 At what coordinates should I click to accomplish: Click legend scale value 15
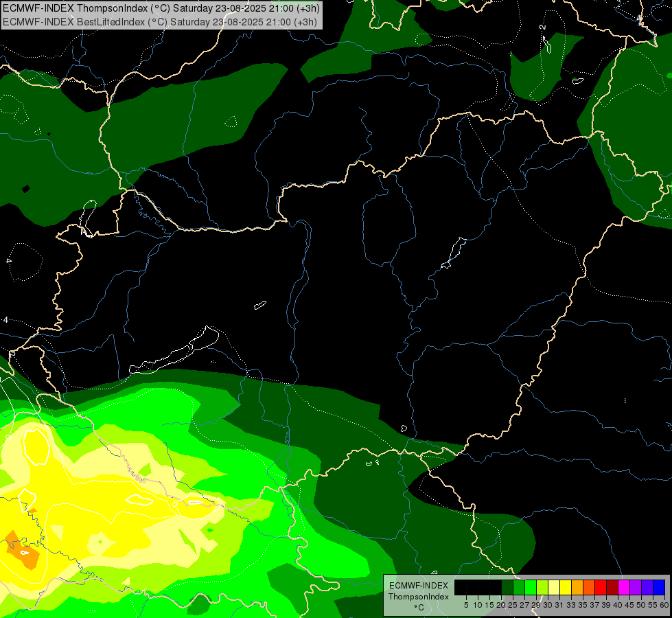click(489, 605)
